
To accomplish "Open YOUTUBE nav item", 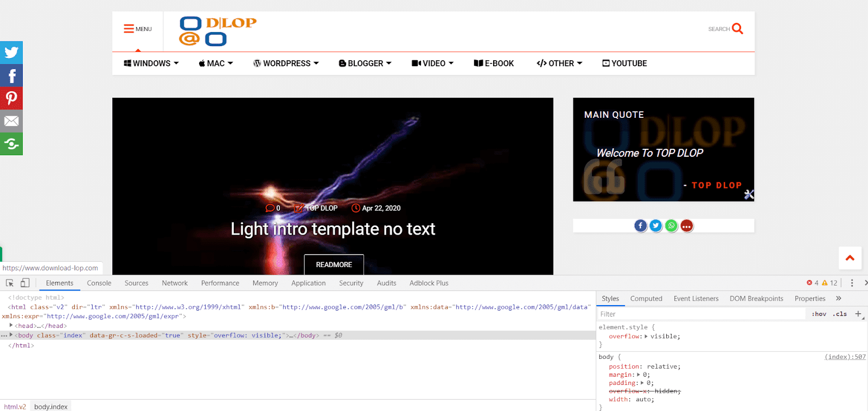I will coord(624,64).
